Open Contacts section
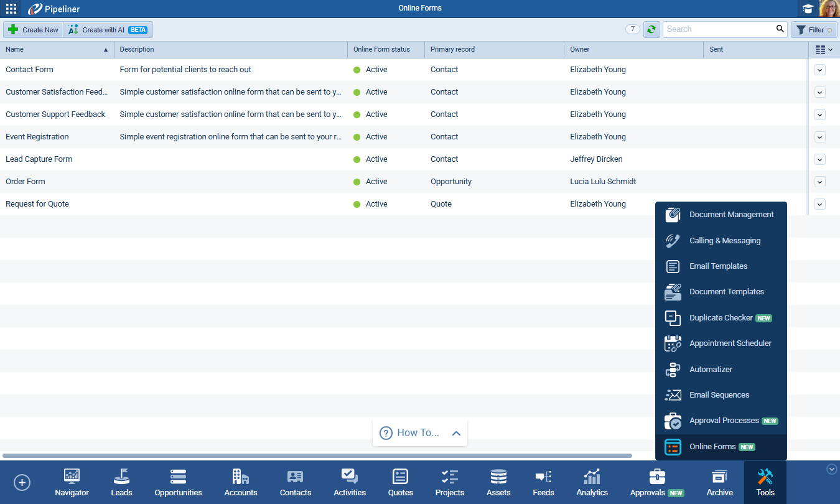The width and height of the screenshot is (840, 504). coord(296,483)
